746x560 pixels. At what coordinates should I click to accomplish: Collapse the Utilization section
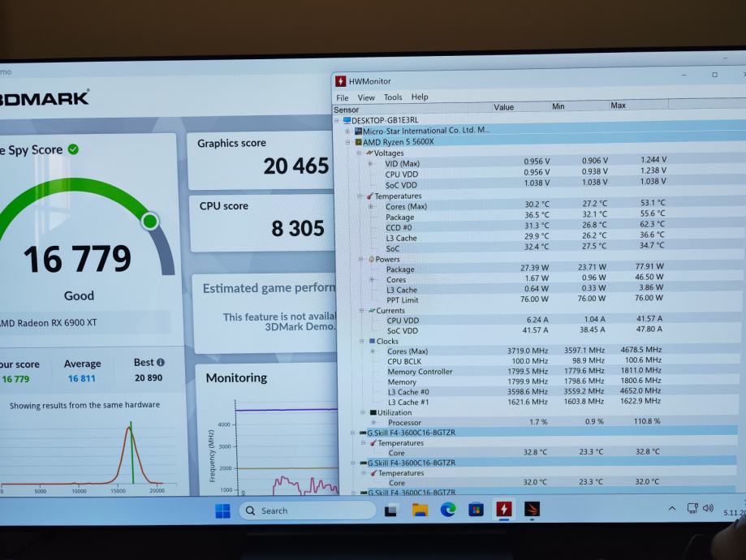pos(363,412)
